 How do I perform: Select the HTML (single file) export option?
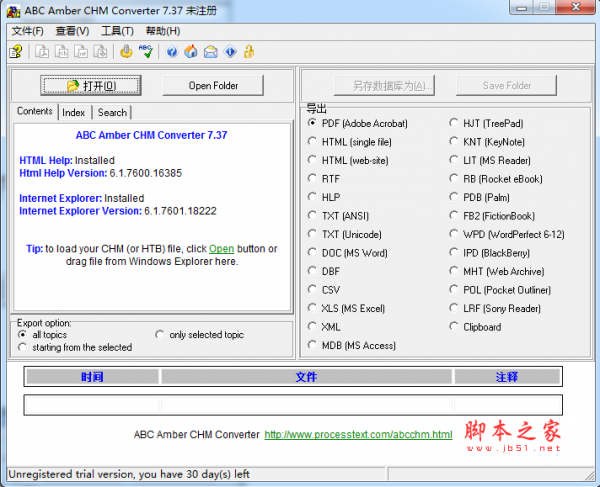pos(313,142)
